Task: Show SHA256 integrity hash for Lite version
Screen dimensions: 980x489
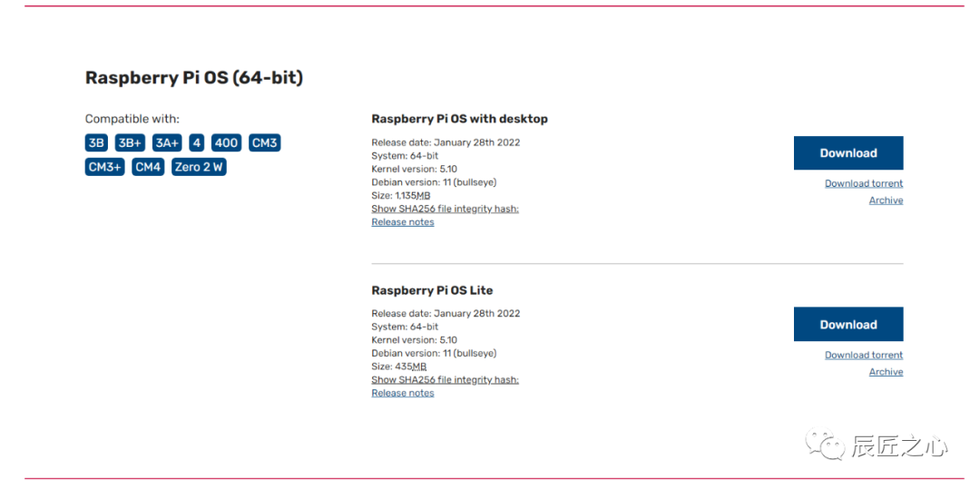Action: [x=445, y=380]
